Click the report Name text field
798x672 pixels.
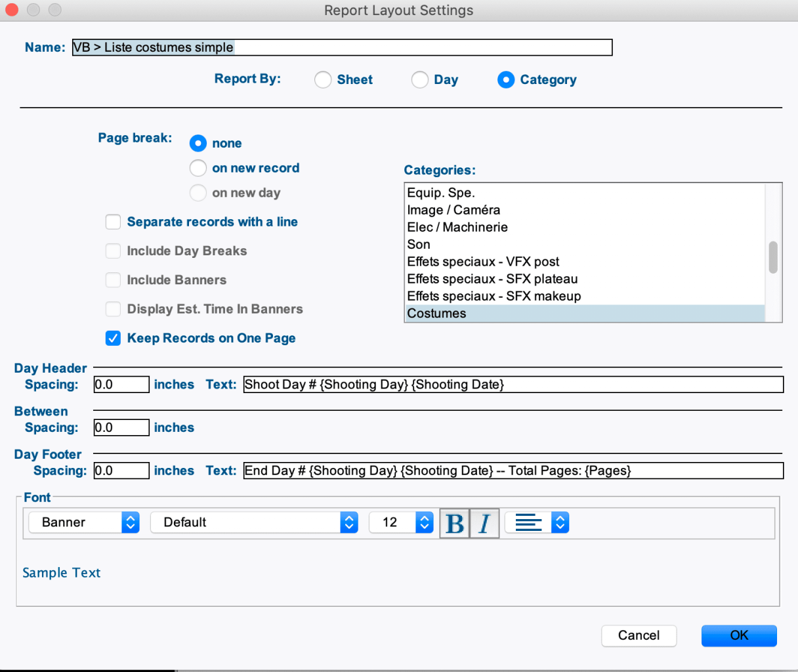341,47
